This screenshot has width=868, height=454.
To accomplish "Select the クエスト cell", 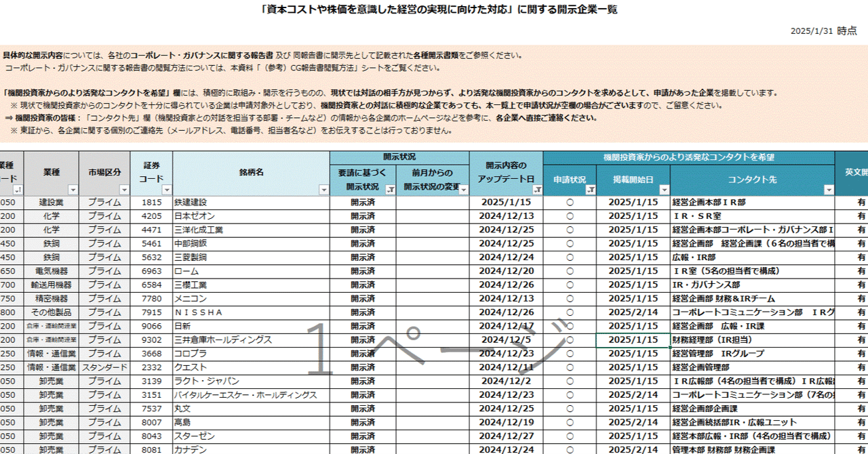I will click(x=251, y=367).
